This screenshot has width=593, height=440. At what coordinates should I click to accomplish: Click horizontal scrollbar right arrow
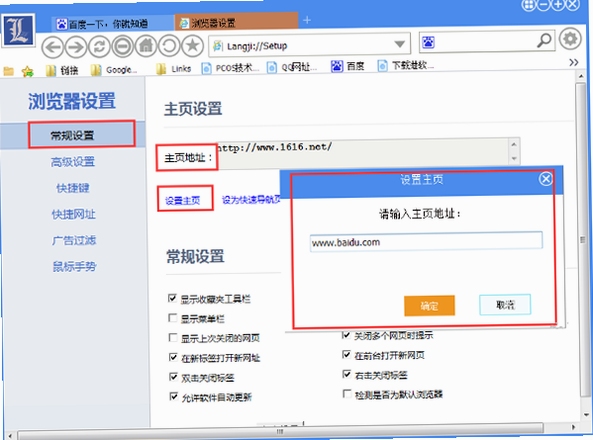pyautogui.click(x=574, y=427)
